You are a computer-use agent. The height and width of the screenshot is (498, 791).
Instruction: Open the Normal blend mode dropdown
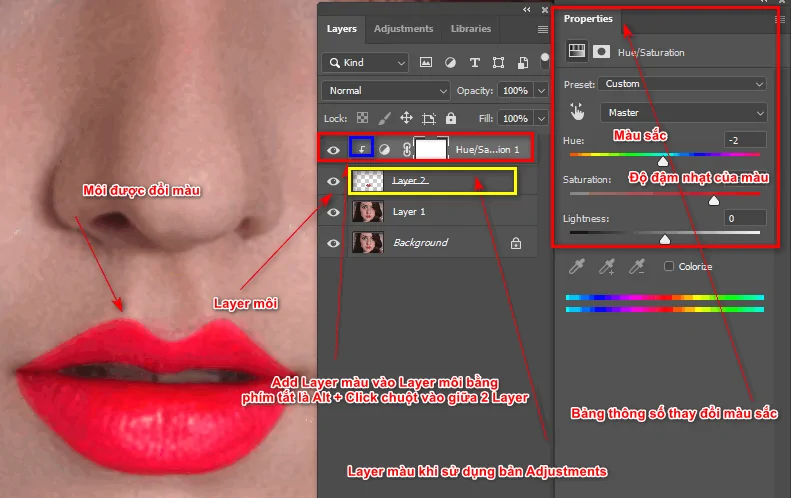(386, 90)
